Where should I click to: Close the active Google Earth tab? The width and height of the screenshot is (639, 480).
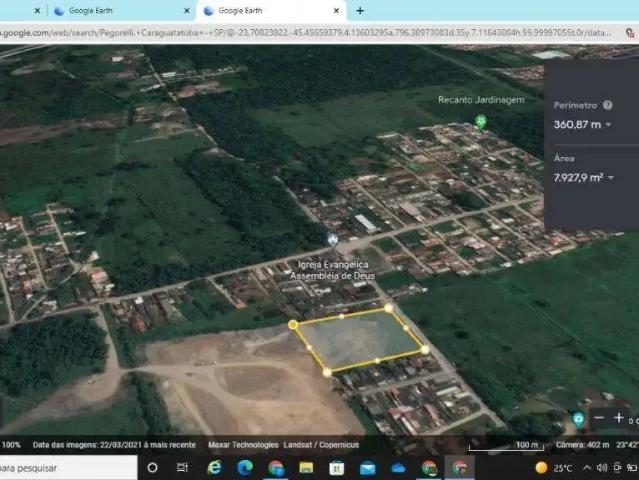[336, 11]
